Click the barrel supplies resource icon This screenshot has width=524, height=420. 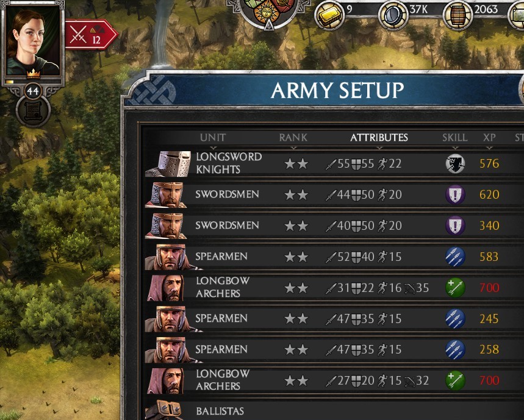(x=458, y=15)
